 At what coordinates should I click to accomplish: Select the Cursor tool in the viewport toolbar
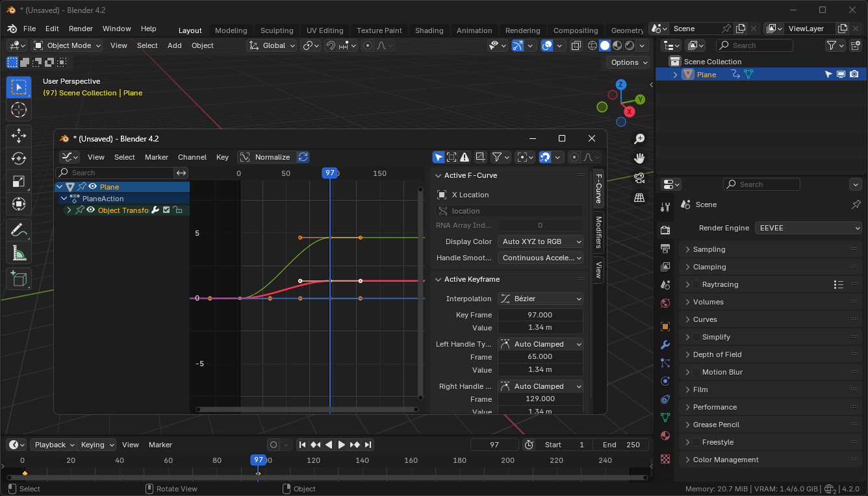[19, 110]
